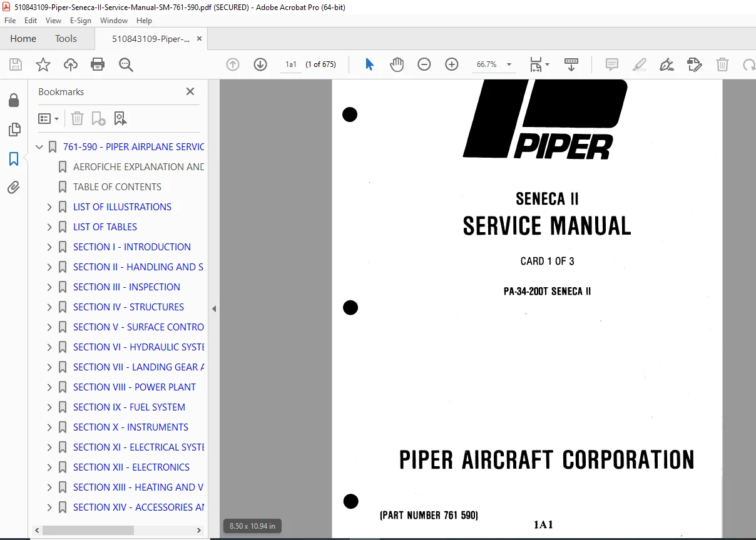Viewport: 756px width, 540px height.
Task: Switch to the Home tab
Action: [23, 38]
